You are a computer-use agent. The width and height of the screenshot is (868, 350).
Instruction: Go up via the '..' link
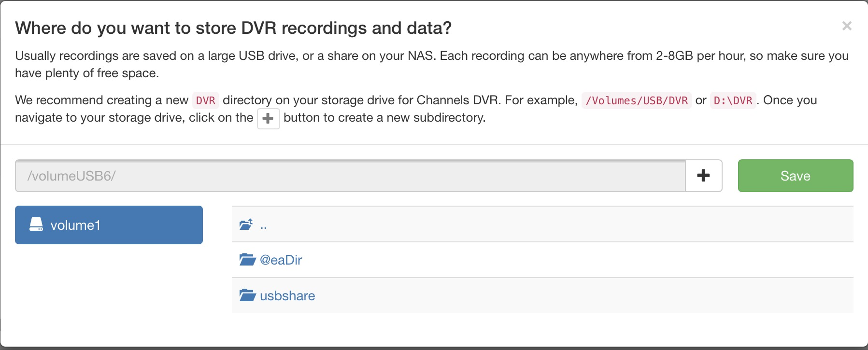click(263, 225)
